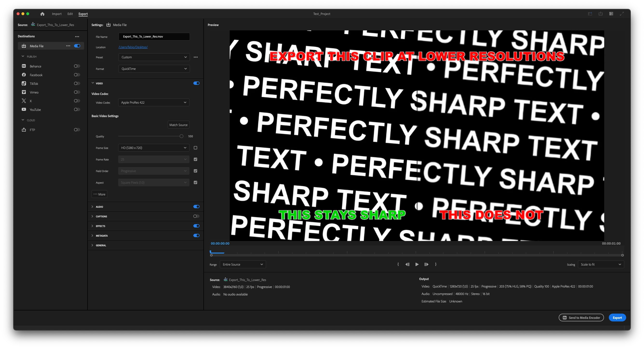Open the Frame Size dropdown
Viewport: 644px width, 348px height.
[x=154, y=148]
